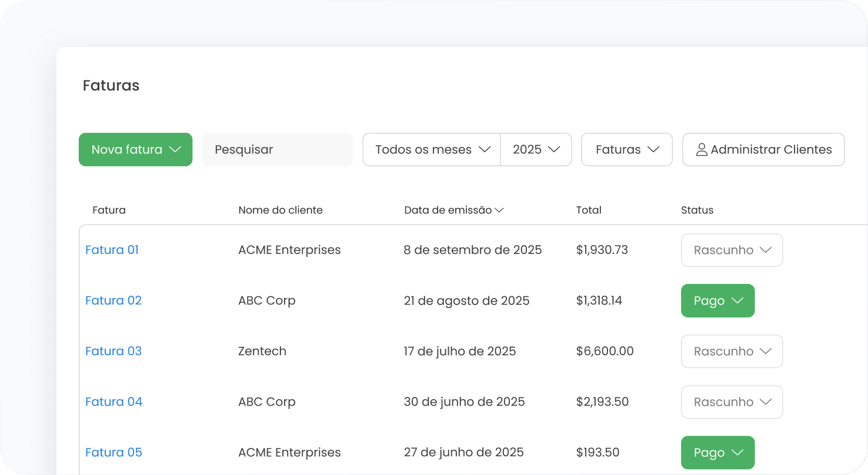Click the chevron on the Faturas filter
Viewport: 868px width, 475px height.
coord(654,149)
